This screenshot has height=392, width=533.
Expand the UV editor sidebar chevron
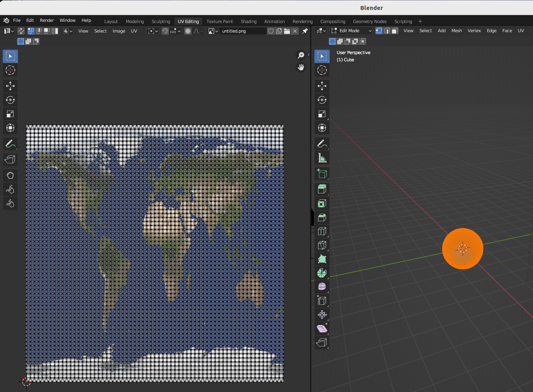point(308,55)
